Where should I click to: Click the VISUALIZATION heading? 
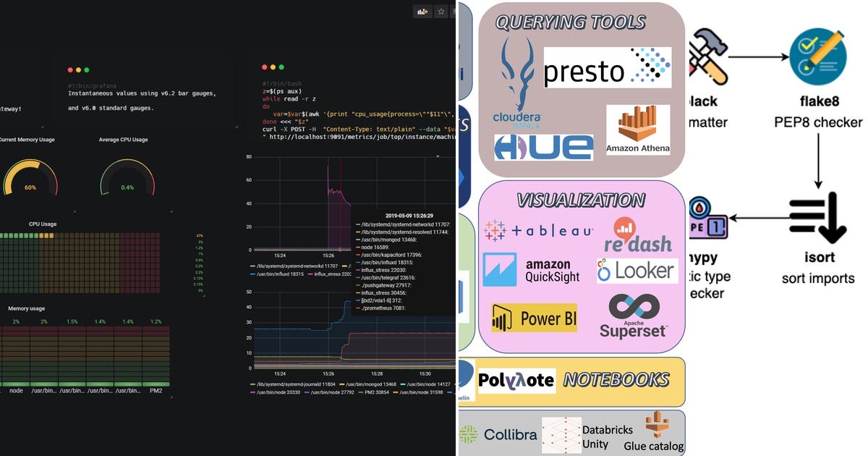click(x=582, y=200)
